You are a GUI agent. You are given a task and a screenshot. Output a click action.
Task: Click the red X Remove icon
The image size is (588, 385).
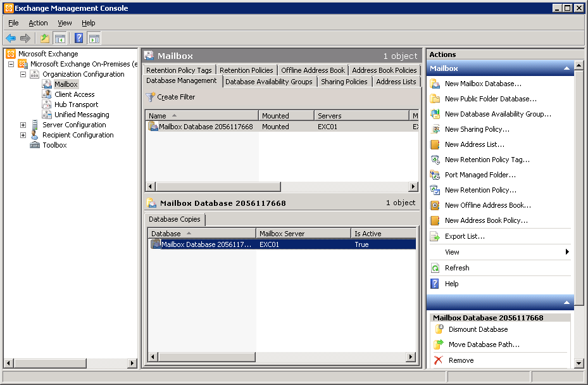tap(439, 360)
